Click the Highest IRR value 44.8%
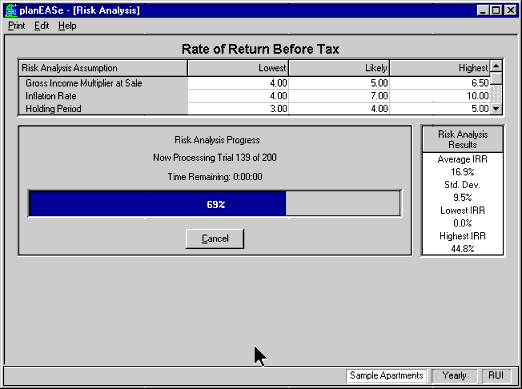Image resolution: width=522 pixels, height=389 pixels. click(462, 249)
